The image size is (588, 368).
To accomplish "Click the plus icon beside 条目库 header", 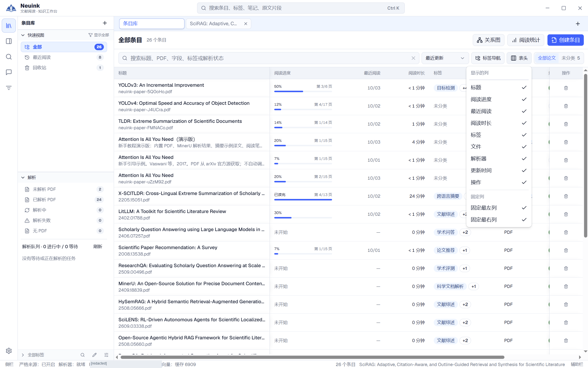I will tap(105, 23).
